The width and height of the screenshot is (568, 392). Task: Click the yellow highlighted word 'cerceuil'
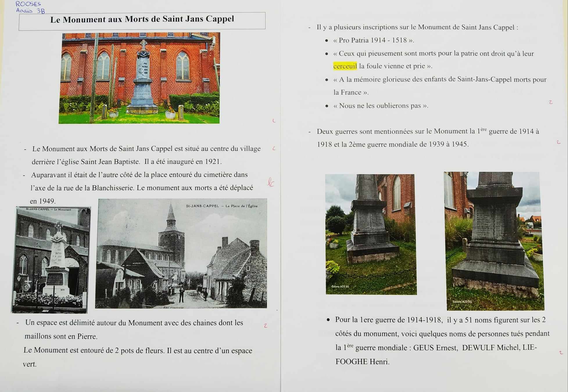point(345,66)
